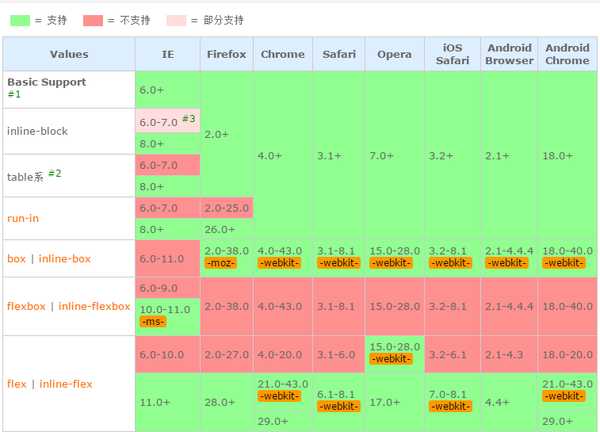Viewport: 600px width, 432px height.
Task: Click IE 10.0-11.0 flexbox cell
Action: (168, 317)
